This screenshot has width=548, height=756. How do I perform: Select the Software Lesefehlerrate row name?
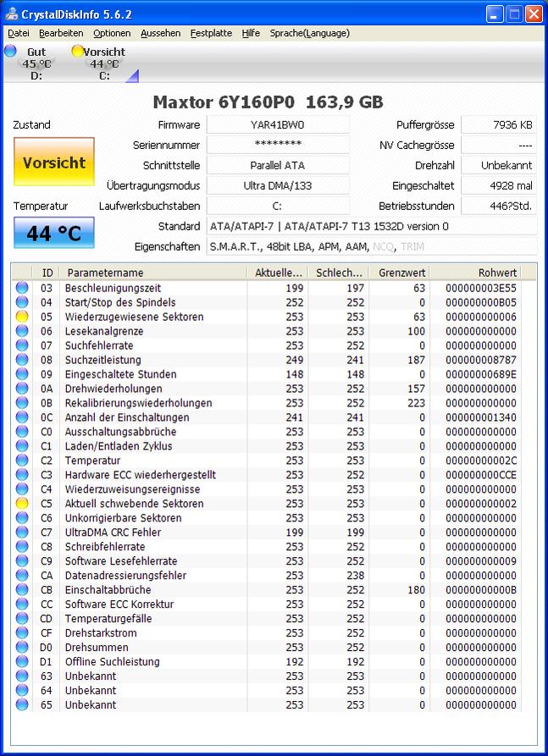(x=121, y=561)
